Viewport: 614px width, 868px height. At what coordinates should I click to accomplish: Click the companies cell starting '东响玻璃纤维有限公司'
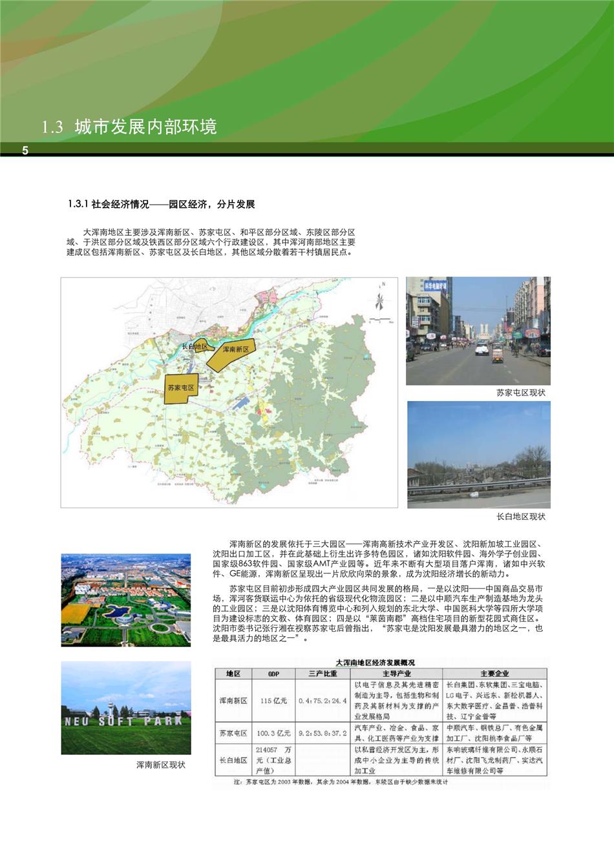point(494,760)
